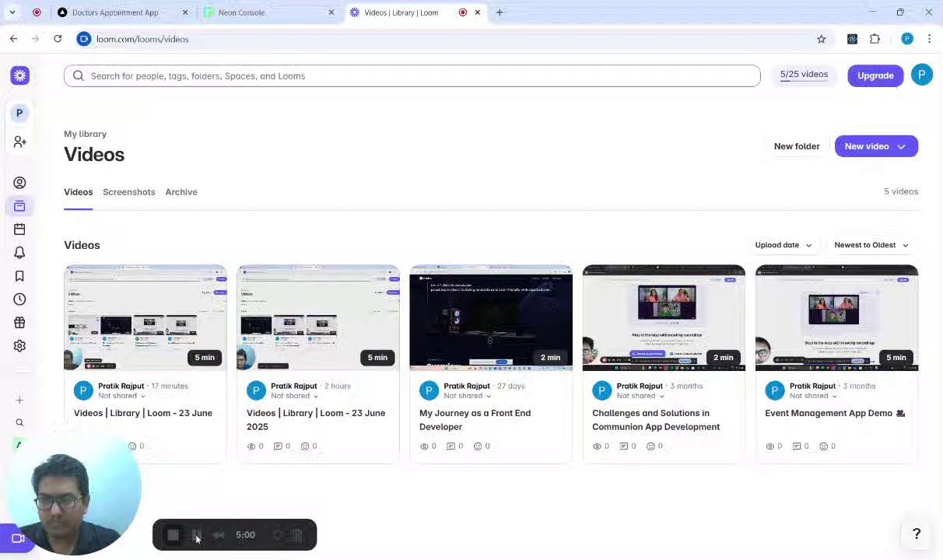Open the Videos | Library | Loom - 23 June 2025 title
This screenshot has height=560, width=943.
tap(316, 420)
